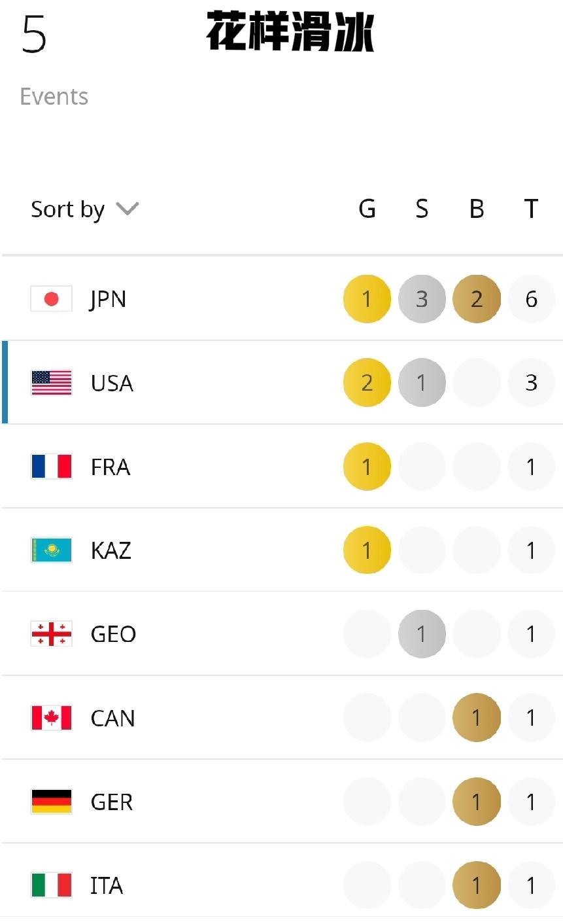Viewport: 563px width, 924px height.
Task: Click the Germany flag icon
Action: point(51,802)
